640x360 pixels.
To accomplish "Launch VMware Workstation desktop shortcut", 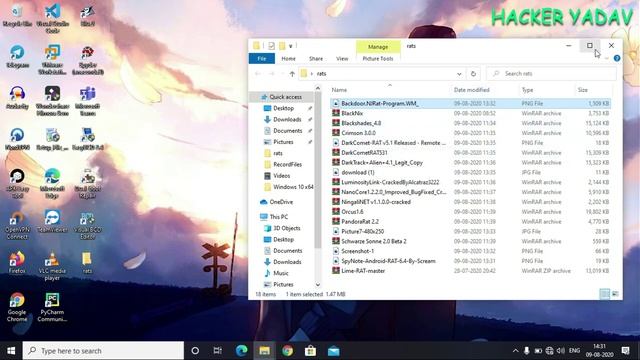I will (x=52, y=60).
